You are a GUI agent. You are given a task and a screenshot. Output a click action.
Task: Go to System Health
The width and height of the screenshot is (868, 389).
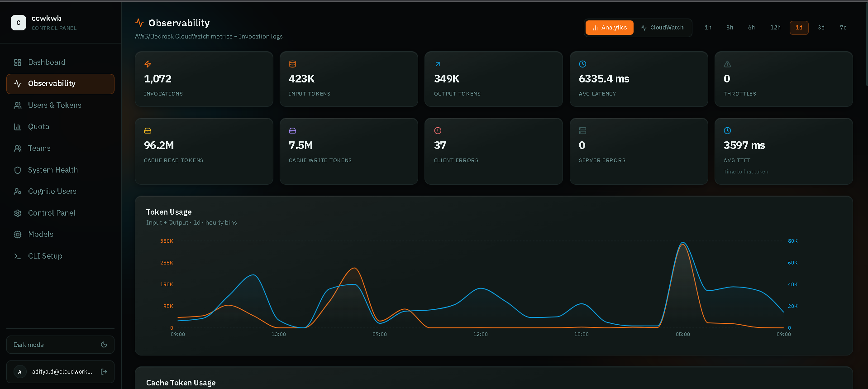click(60, 170)
